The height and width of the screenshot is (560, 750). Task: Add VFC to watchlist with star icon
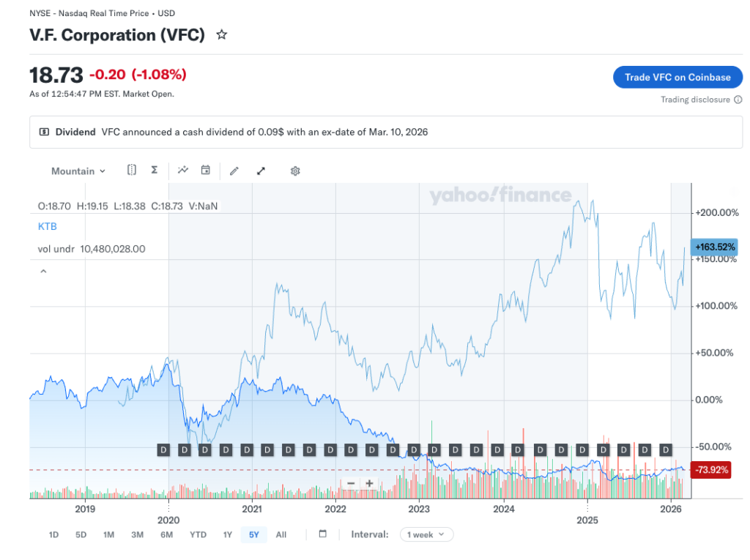(x=222, y=35)
